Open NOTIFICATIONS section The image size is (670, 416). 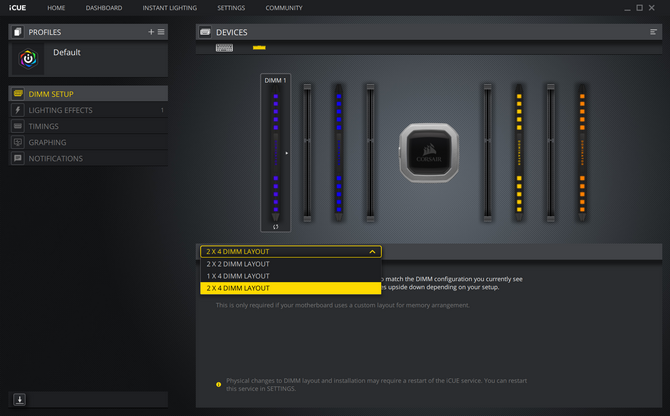pos(88,158)
